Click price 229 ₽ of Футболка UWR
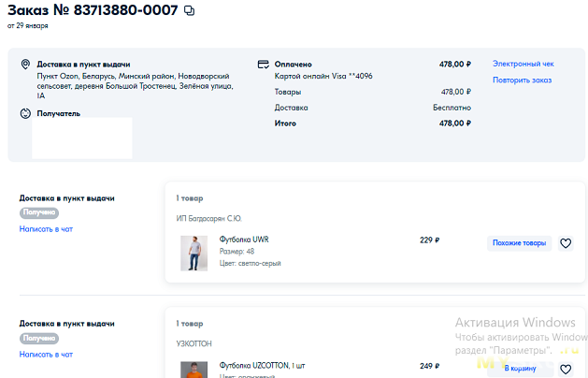The height and width of the screenshot is (378, 588). click(429, 240)
